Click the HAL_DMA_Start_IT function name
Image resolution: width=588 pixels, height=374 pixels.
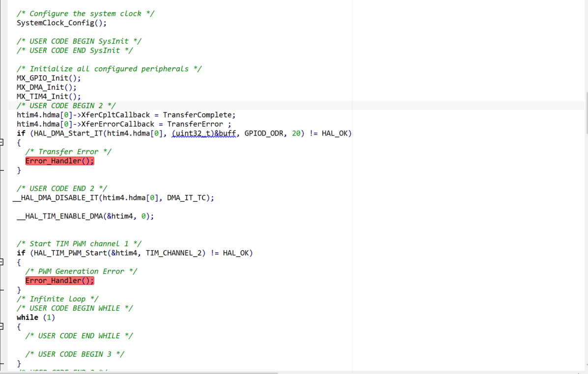tap(68, 134)
